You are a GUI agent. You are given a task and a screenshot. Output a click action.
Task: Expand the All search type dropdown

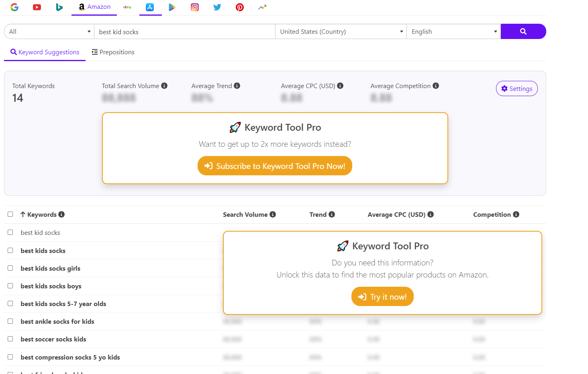[48, 31]
